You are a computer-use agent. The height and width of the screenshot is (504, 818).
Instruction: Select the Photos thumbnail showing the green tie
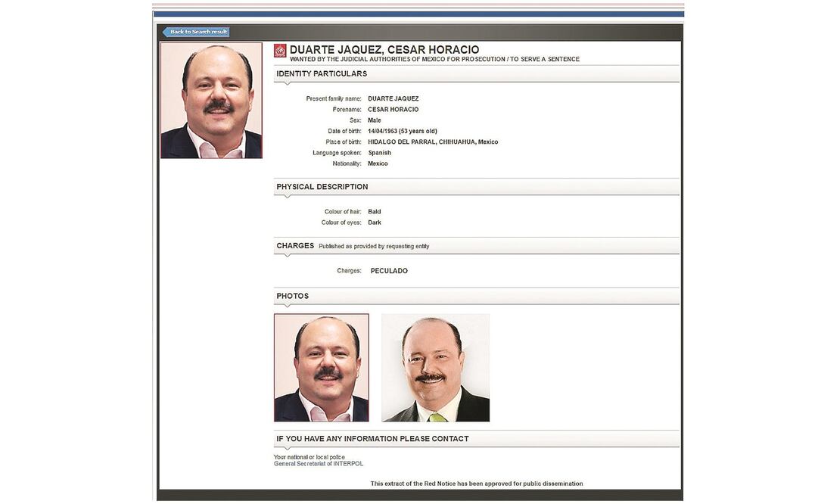tap(435, 368)
